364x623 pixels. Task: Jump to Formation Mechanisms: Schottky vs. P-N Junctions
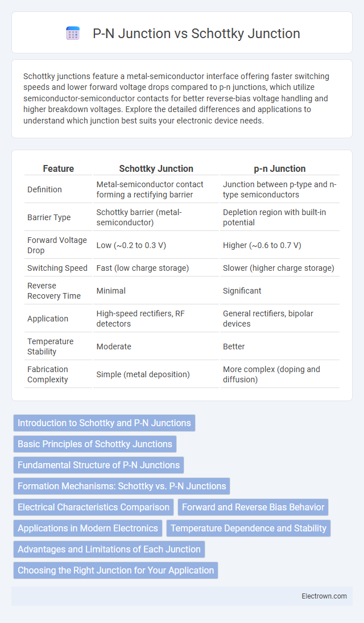click(122, 486)
